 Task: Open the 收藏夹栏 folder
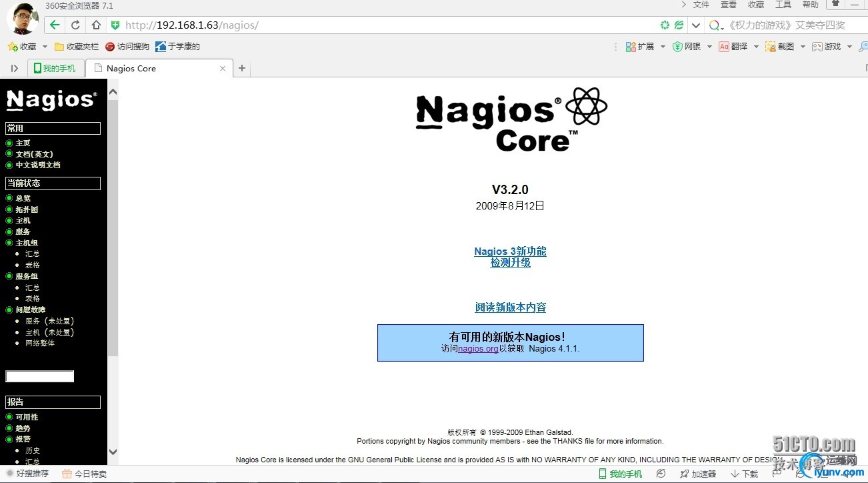76,47
